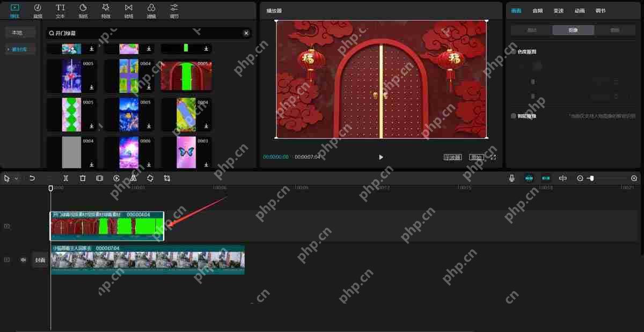Image resolution: width=644 pixels, height=332 pixels.
Task: Adjust the timeline zoom slider
Action: [x=591, y=178]
